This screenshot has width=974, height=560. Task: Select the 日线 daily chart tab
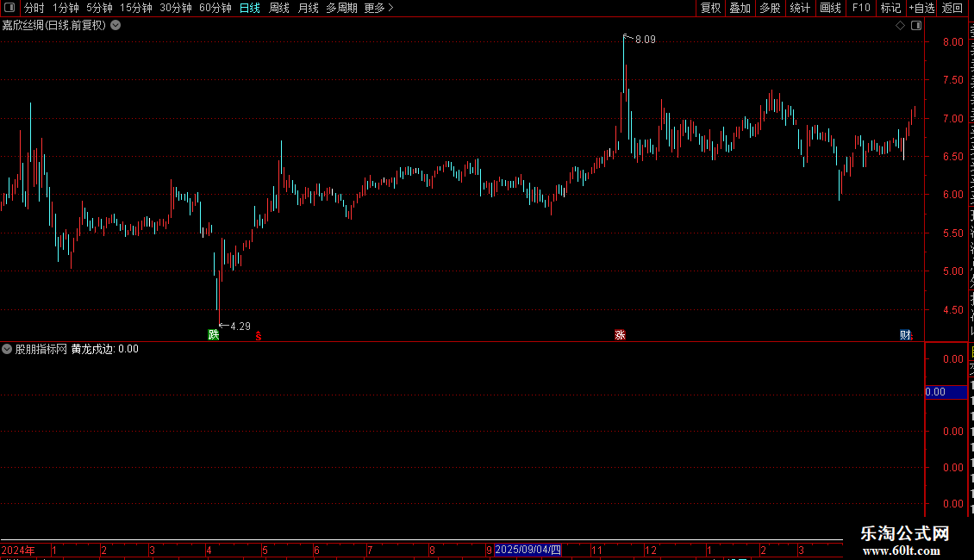click(x=250, y=8)
